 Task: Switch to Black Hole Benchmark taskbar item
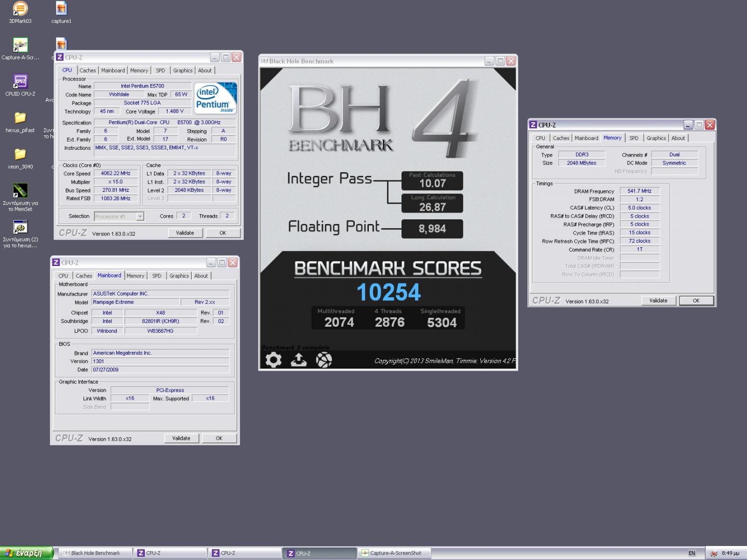95,553
